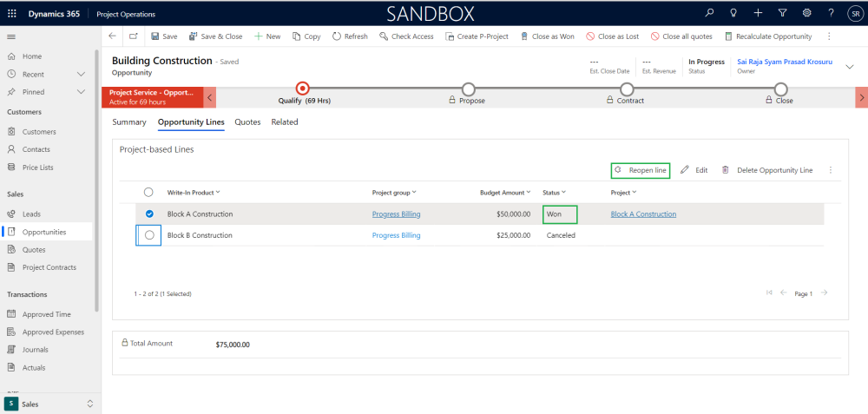Toggle the select all rows checkbox
Image resolution: width=868 pixels, height=414 pixels.
point(148,192)
